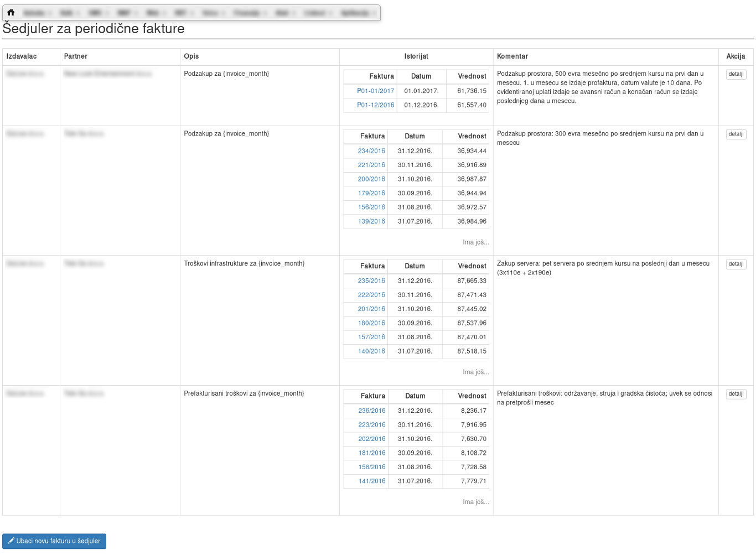Open invoice 140/2016

pyautogui.click(x=371, y=351)
